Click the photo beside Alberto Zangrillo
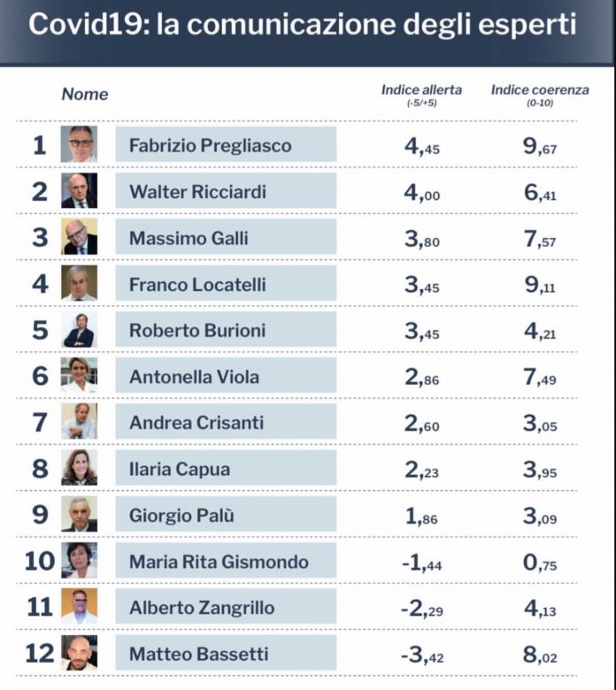The height and width of the screenshot is (690, 616). coord(79,606)
